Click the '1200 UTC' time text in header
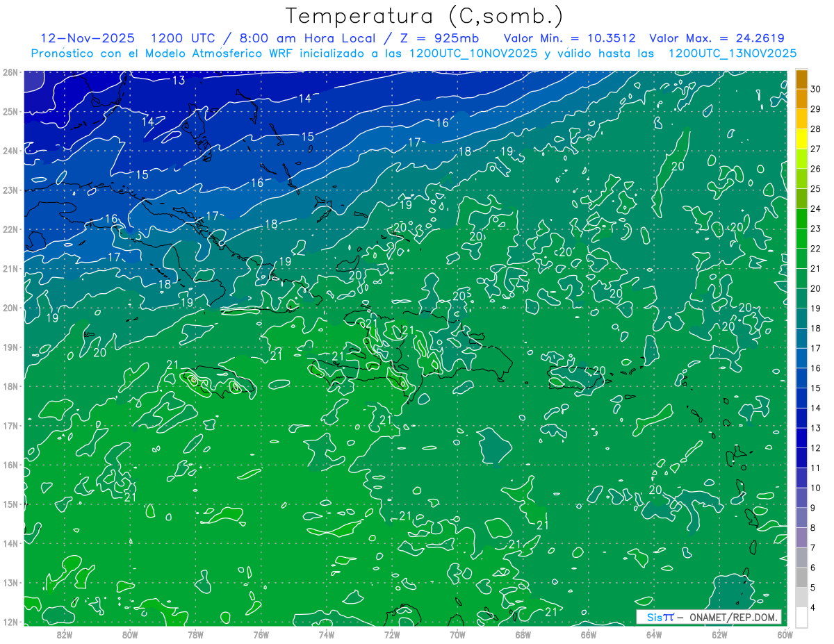This screenshot has width=834, height=644. 185,38
